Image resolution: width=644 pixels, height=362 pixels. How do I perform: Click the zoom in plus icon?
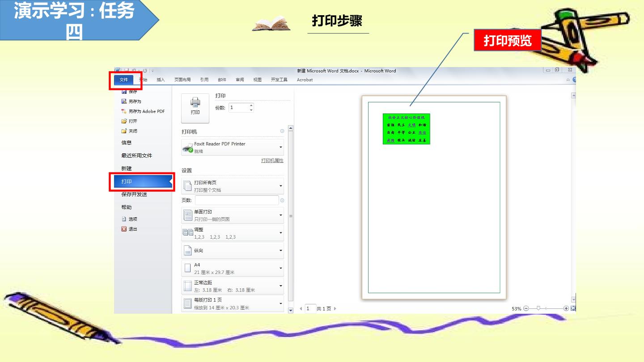click(x=566, y=308)
